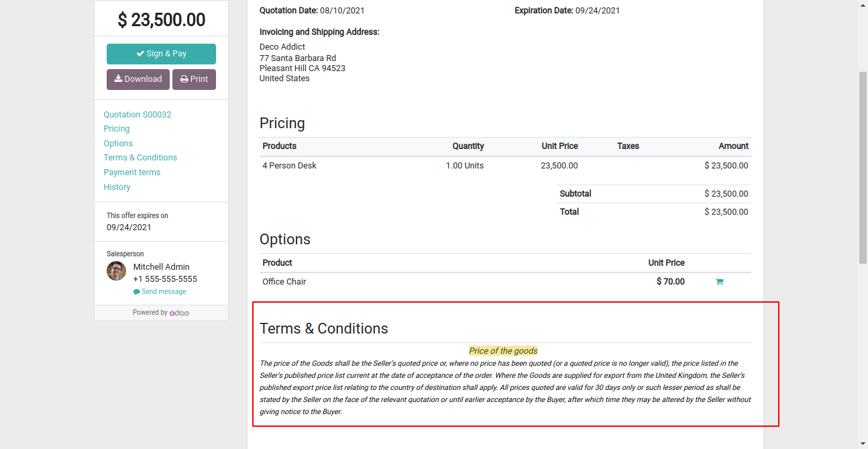
Task: Click the Deco Addict address name
Action: (x=282, y=47)
